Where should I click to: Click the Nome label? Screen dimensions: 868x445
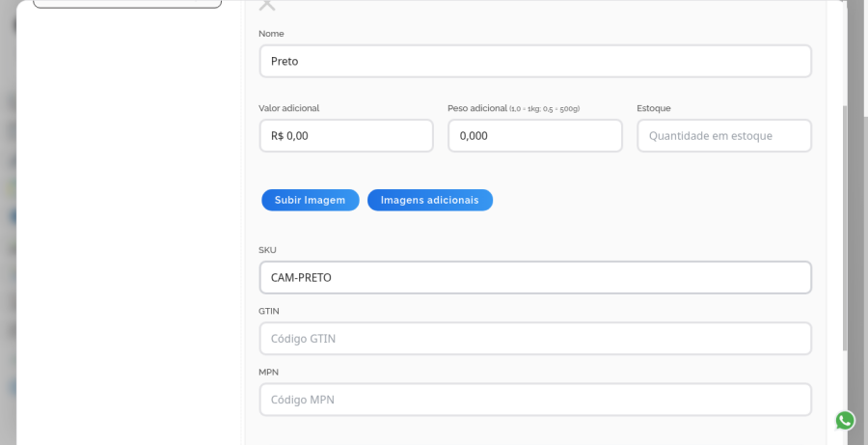pyautogui.click(x=271, y=34)
